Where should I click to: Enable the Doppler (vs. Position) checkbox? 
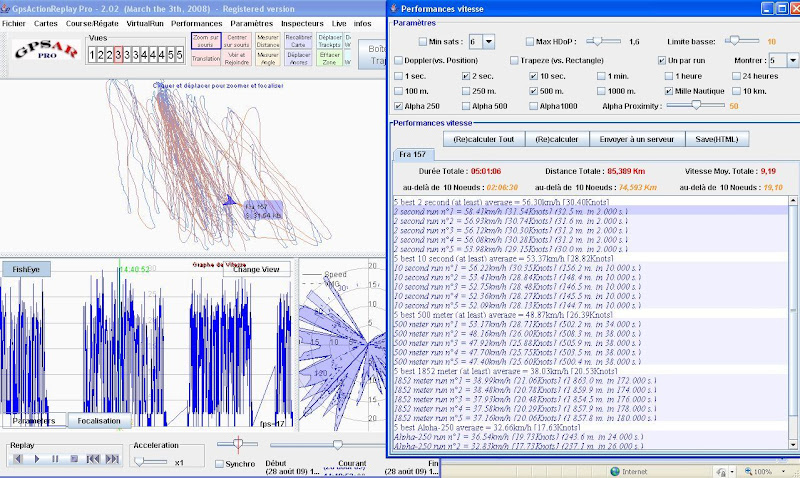point(399,60)
